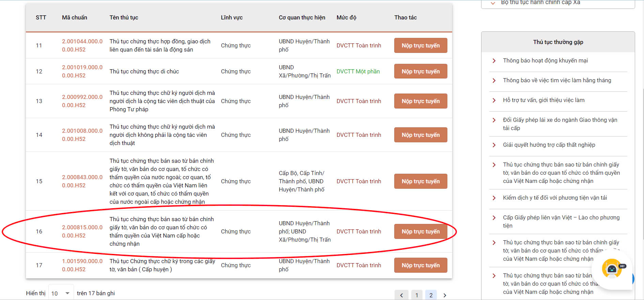Image resolution: width=644 pixels, height=300 pixels.
Task: Chevron beside Giải quyết hưởng trợ cấp thất nghiệp
Action: coord(494,145)
